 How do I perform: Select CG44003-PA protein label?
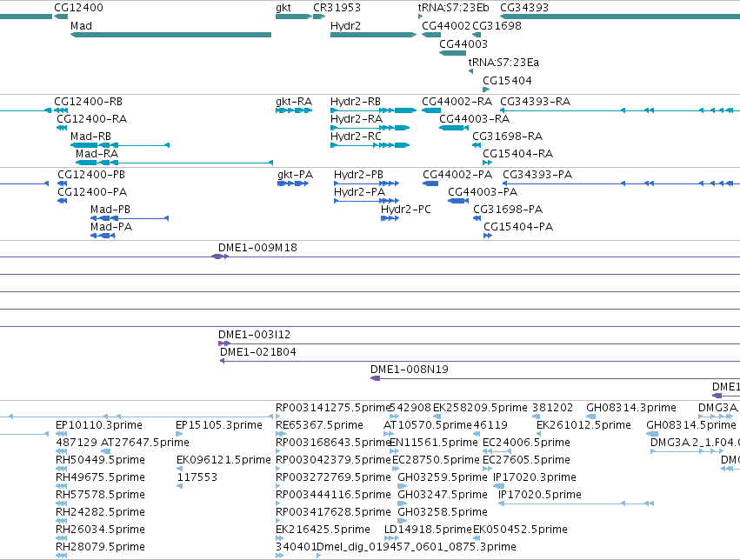pyautogui.click(x=483, y=192)
